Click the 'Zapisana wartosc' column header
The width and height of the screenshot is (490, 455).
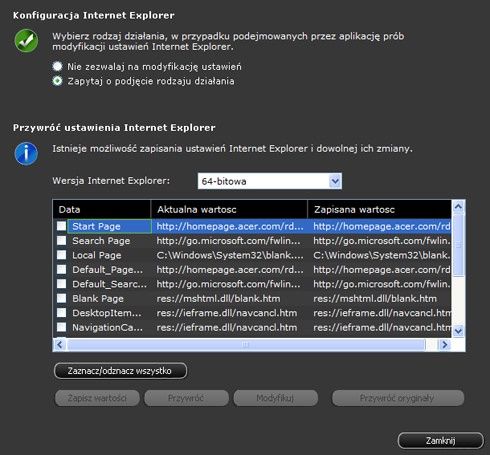379,209
